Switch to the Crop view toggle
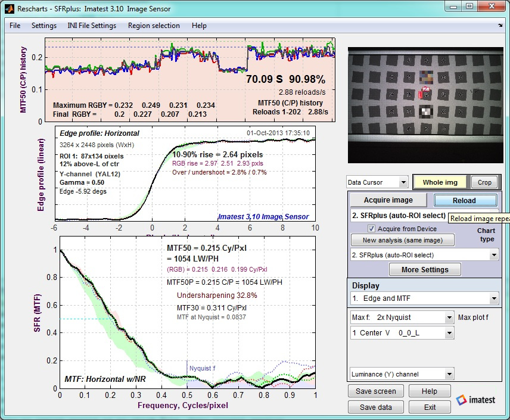 484,182
